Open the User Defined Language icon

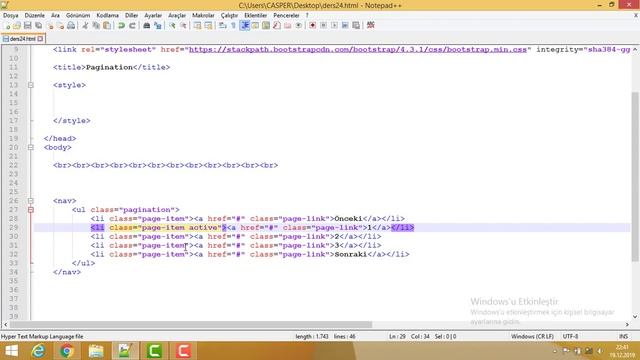click(256, 25)
